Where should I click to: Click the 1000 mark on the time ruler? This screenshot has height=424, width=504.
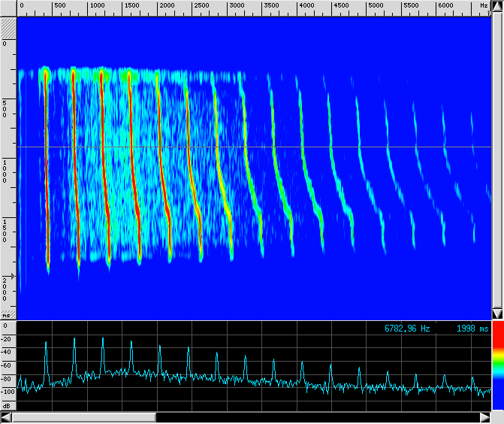(6, 168)
